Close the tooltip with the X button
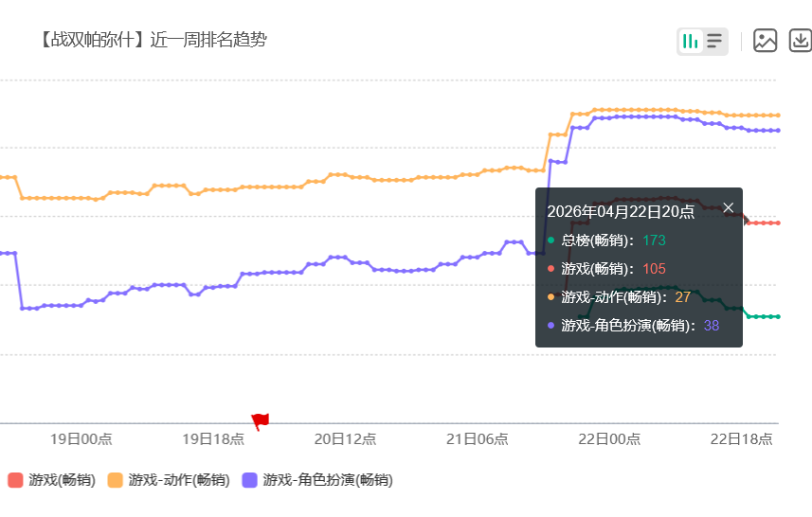 pyautogui.click(x=728, y=207)
